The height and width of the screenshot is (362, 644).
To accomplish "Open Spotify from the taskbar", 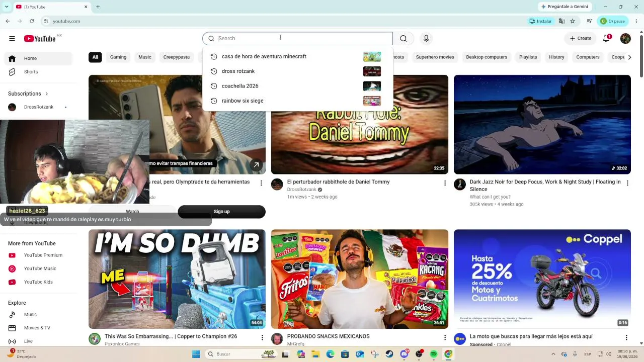I will pyautogui.click(x=434, y=354).
